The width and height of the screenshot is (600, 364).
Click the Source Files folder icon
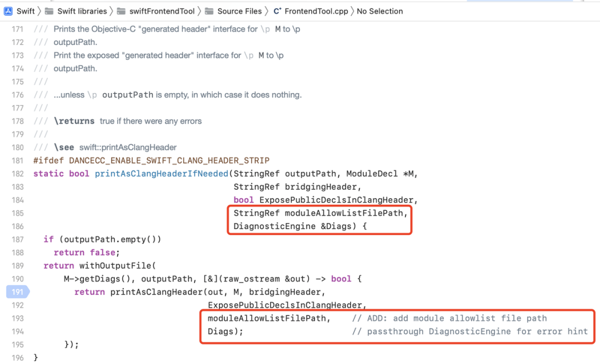[209, 11]
